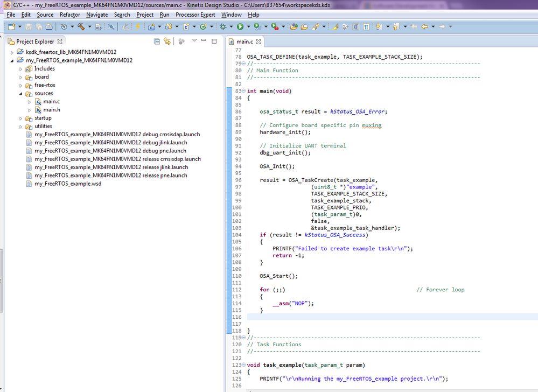Viewport: 538px width, 392px height.
Task: Click the yellow lightning flash icon
Action: pos(138,26)
